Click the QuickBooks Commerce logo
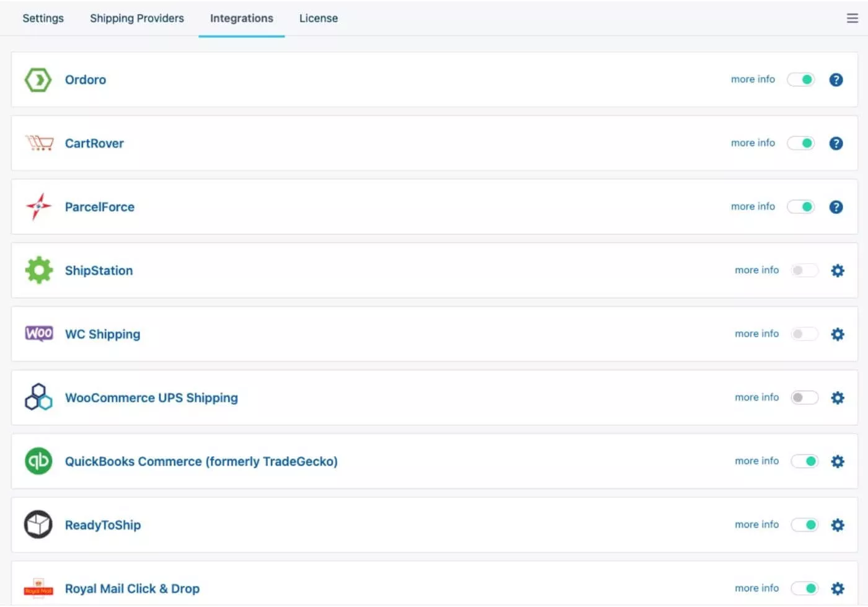 click(38, 461)
